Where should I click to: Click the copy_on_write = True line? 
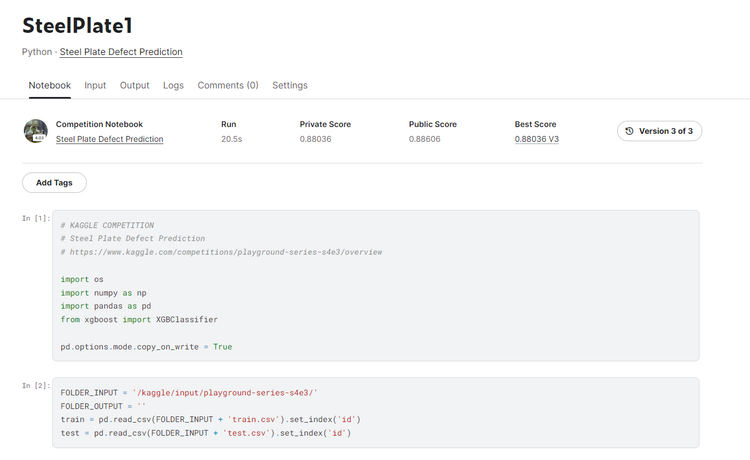click(x=146, y=347)
